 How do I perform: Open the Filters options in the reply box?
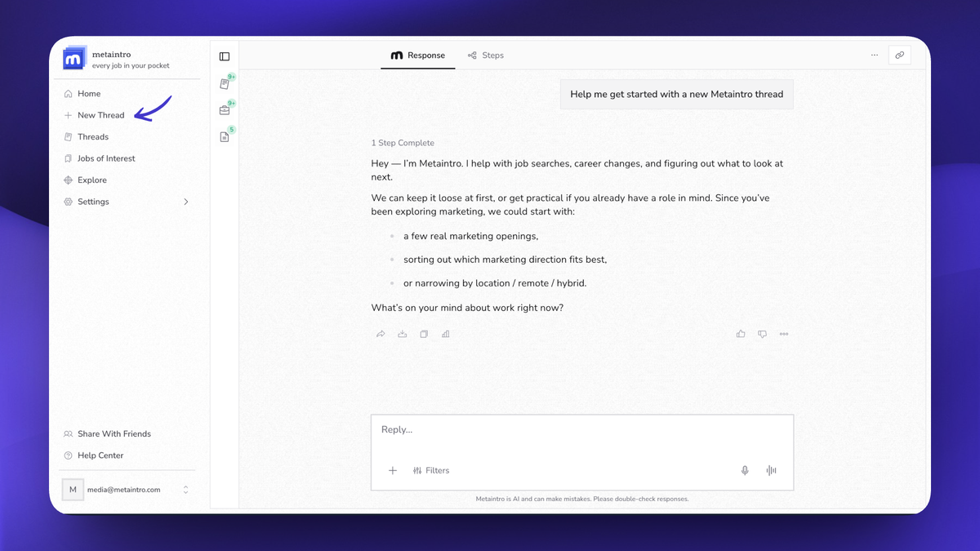click(431, 470)
